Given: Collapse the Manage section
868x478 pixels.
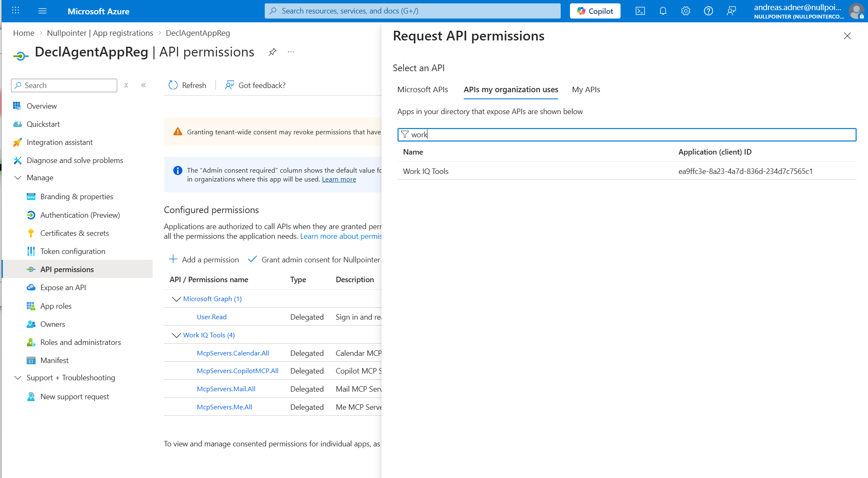Looking at the screenshot, I should point(18,178).
